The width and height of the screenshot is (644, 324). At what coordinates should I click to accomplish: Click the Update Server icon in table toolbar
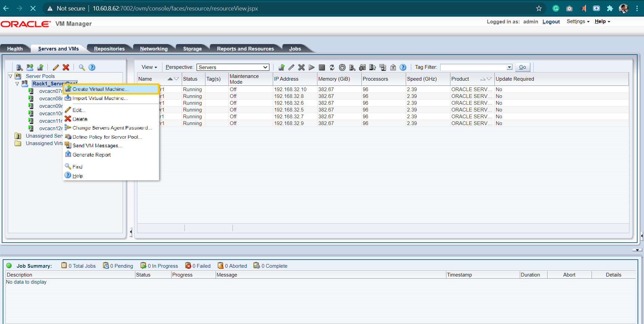pyautogui.click(x=373, y=67)
